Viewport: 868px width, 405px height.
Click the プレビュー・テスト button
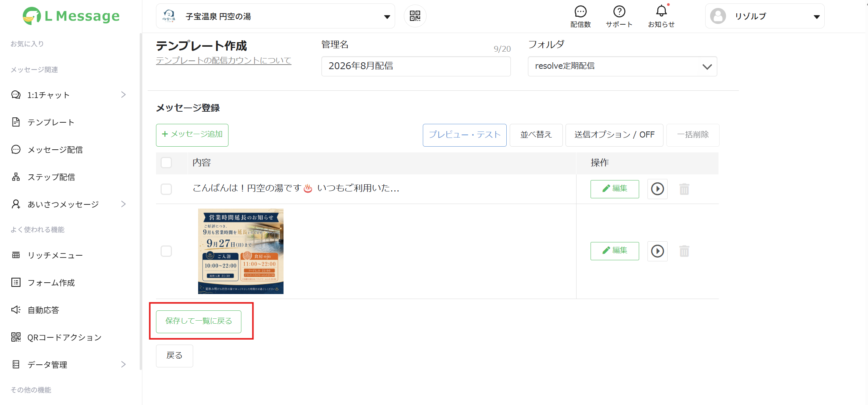465,135
